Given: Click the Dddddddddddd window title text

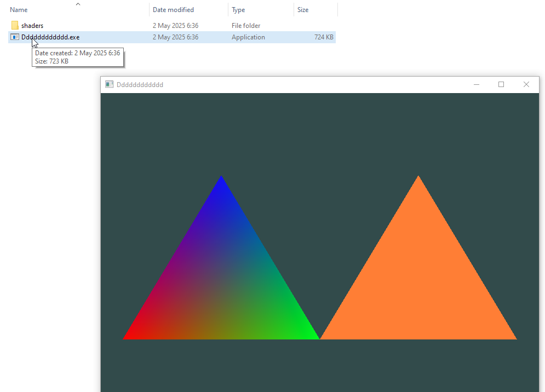Looking at the screenshot, I should [140, 85].
